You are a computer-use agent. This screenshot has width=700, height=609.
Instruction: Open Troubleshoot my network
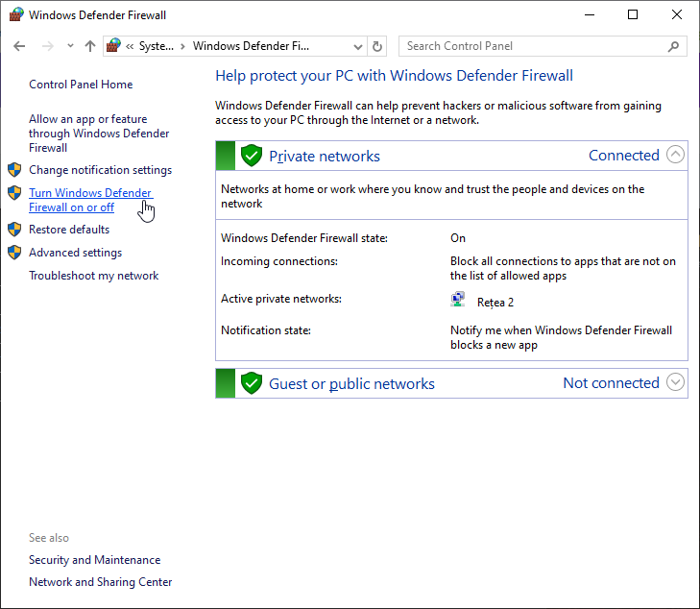94,276
